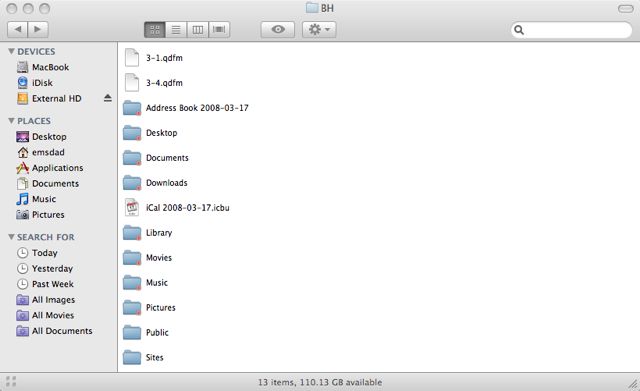The width and height of the screenshot is (640, 391).
Task: Switch to list view
Action: point(176,29)
